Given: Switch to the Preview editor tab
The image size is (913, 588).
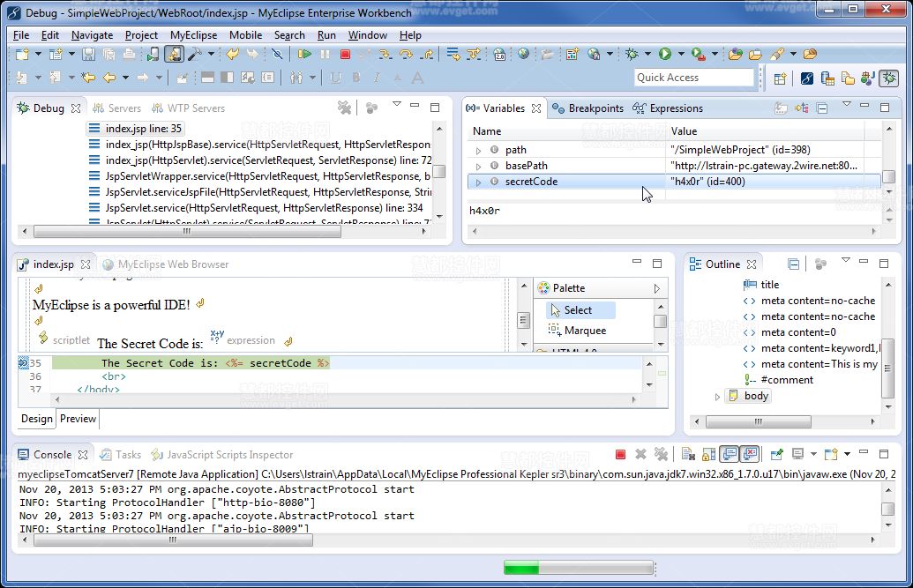Looking at the screenshot, I should pyautogui.click(x=78, y=419).
